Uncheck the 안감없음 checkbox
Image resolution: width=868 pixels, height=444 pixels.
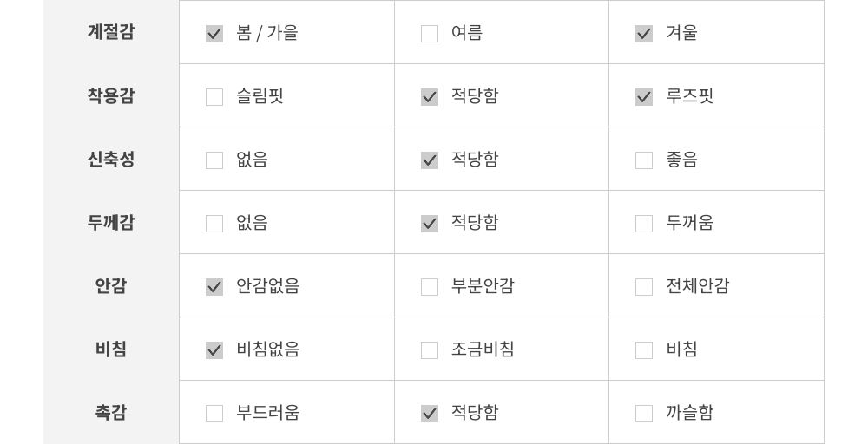[214, 287]
